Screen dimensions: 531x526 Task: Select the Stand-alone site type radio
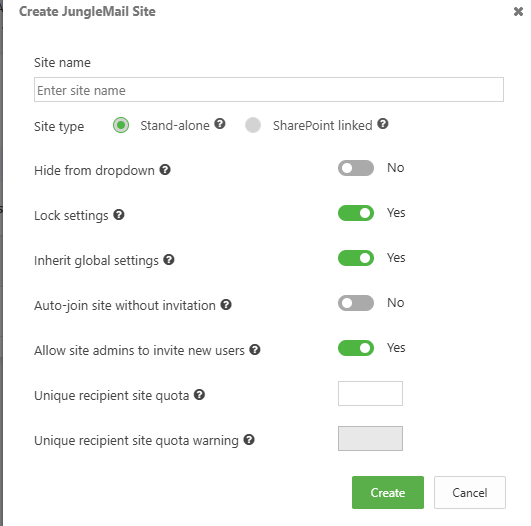coord(121,125)
